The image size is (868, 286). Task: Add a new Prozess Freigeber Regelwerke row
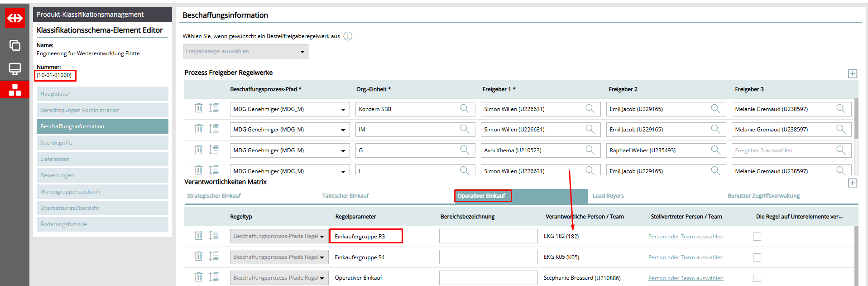[852, 73]
